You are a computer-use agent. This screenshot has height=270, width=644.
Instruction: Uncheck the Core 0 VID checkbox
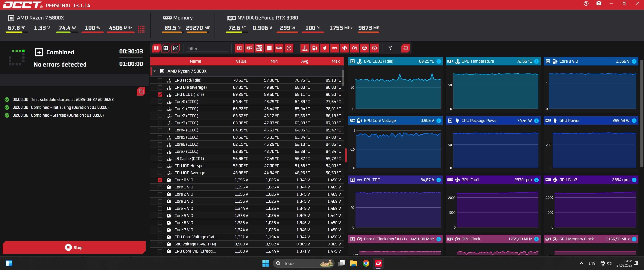[x=160, y=180]
